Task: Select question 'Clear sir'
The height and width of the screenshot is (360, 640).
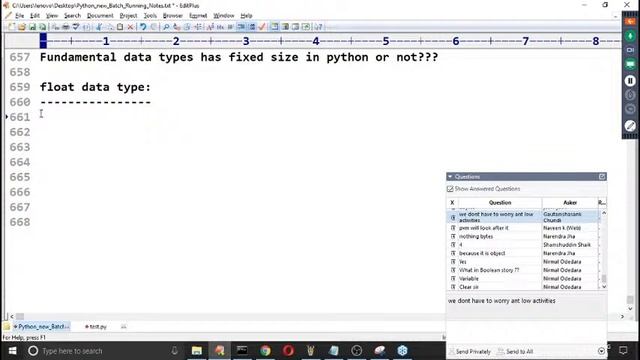Action: coord(469,287)
